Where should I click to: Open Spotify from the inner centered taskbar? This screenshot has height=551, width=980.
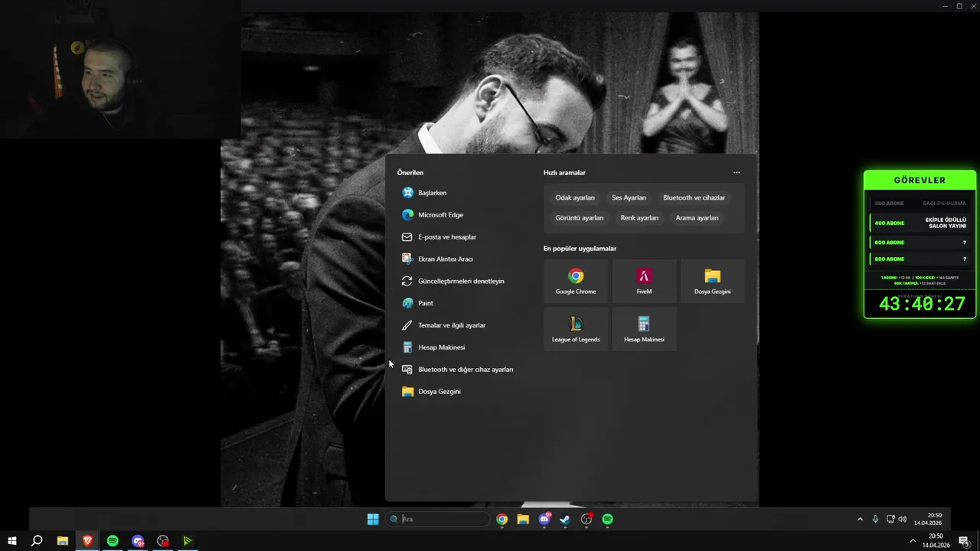[x=607, y=519]
